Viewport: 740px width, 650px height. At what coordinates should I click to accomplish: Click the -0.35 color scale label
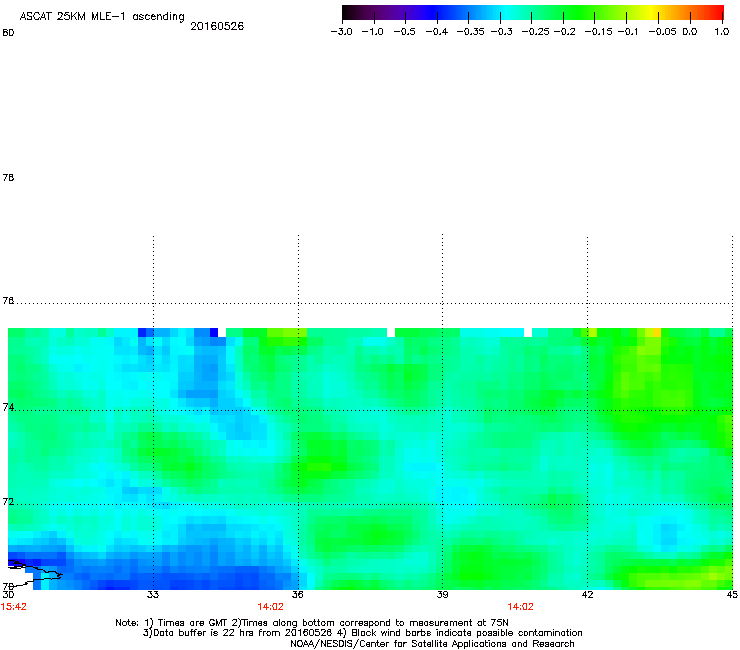point(470,32)
